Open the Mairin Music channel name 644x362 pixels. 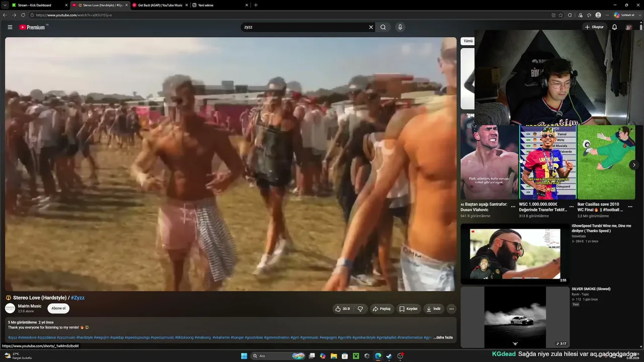30,306
